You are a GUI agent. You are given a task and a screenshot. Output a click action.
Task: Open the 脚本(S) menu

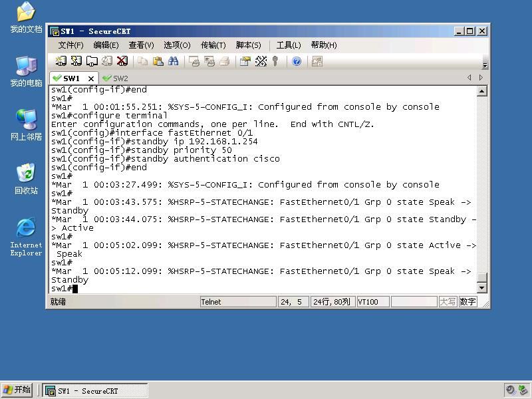[248, 45]
